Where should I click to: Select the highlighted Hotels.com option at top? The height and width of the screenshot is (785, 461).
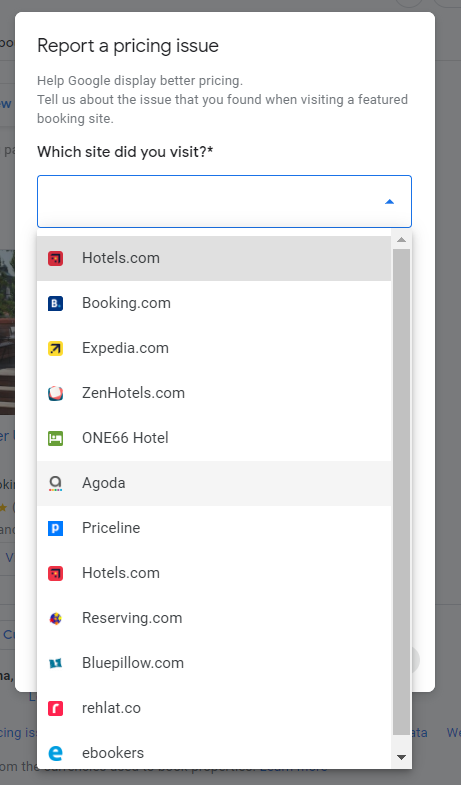214,258
